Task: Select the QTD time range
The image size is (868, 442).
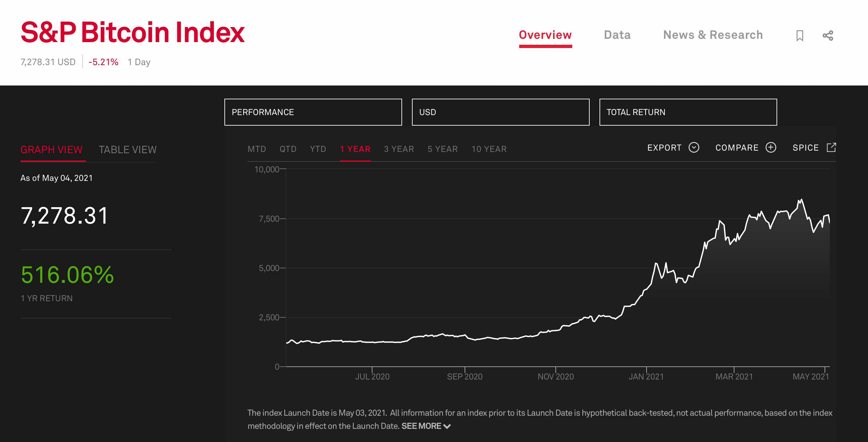Action: 288,149
